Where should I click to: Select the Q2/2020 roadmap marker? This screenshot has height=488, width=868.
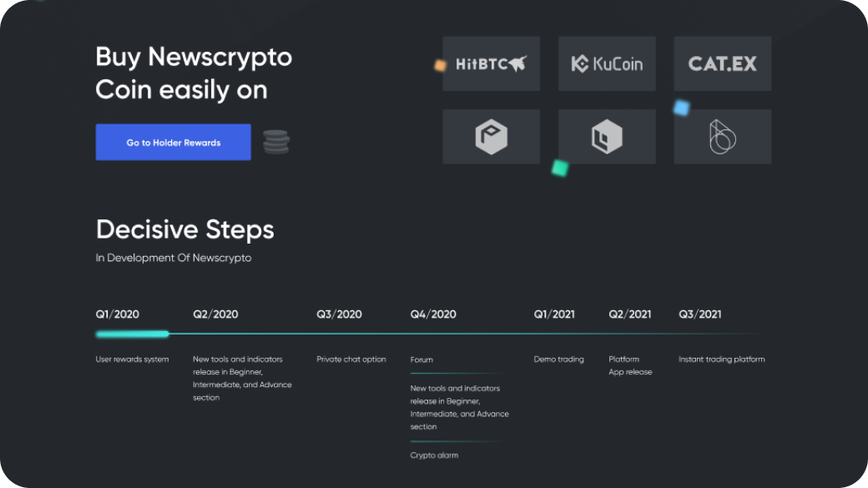[x=215, y=314]
